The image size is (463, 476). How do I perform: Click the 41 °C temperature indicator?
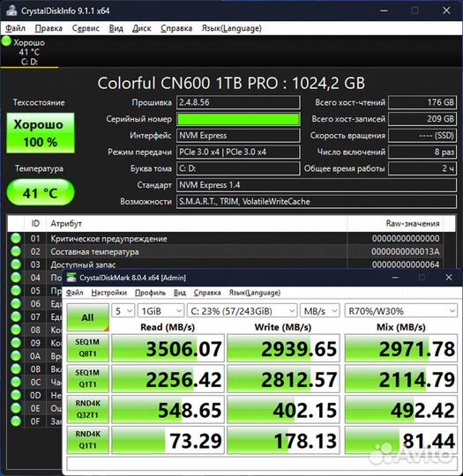41,192
